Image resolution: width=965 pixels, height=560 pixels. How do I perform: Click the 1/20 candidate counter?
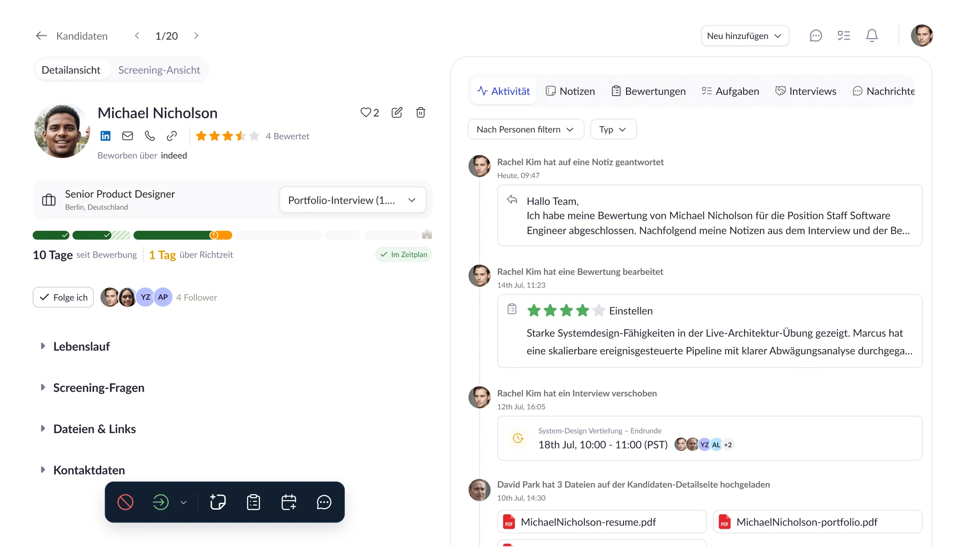[167, 36]
